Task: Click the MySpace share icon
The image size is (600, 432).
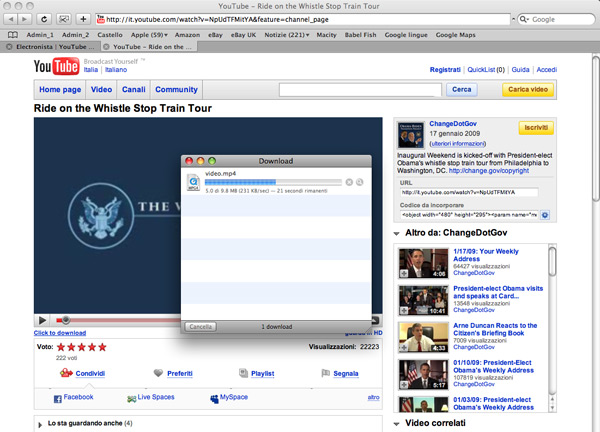Action: point(214,399)
